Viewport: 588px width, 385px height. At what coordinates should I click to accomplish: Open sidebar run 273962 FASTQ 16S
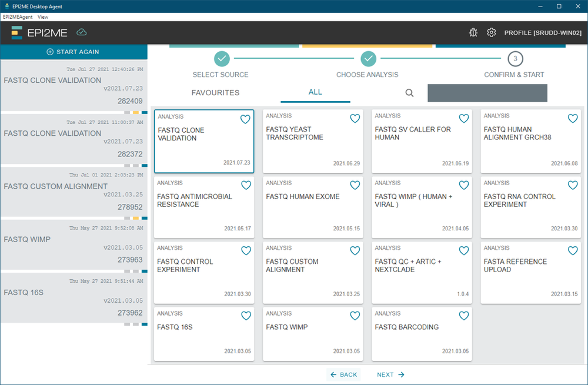click(x=74, y=298)
